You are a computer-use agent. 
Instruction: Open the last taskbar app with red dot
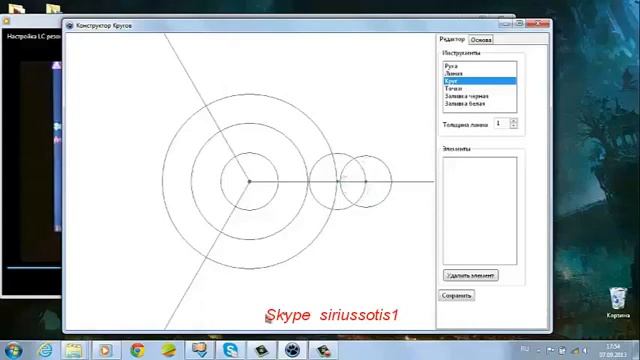(323, 350)
